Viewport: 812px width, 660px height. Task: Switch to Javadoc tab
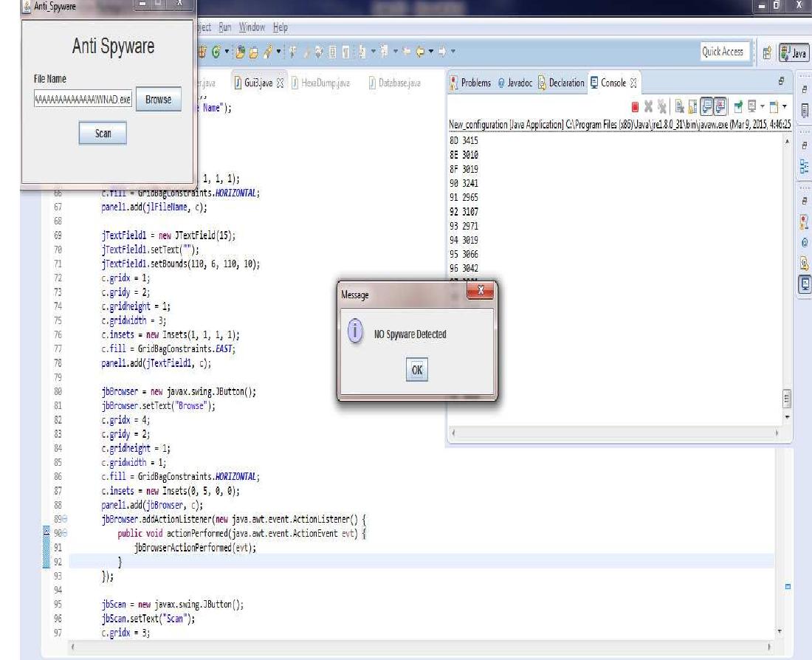[515, 83]
